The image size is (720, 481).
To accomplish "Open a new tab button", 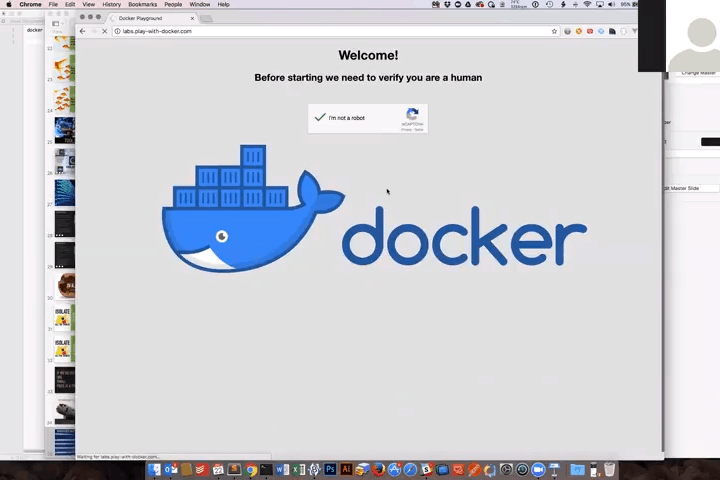I will click(x=207, y=18).
